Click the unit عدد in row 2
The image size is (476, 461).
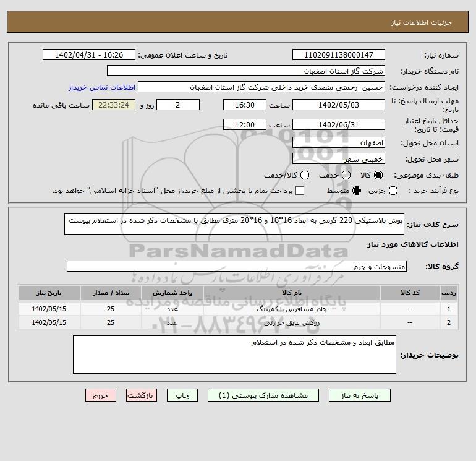172,323
